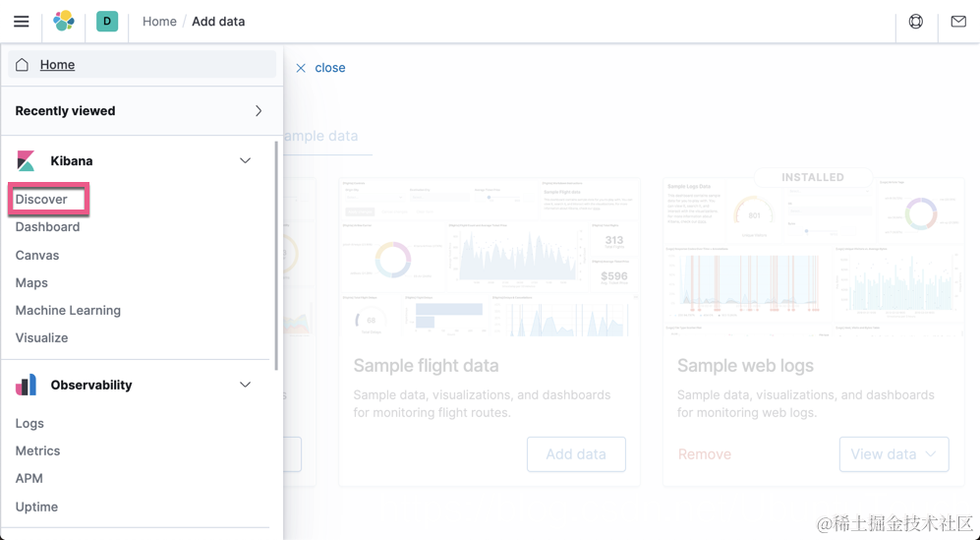
Task: Open Logs under Observability
Action: click(29, 424)
